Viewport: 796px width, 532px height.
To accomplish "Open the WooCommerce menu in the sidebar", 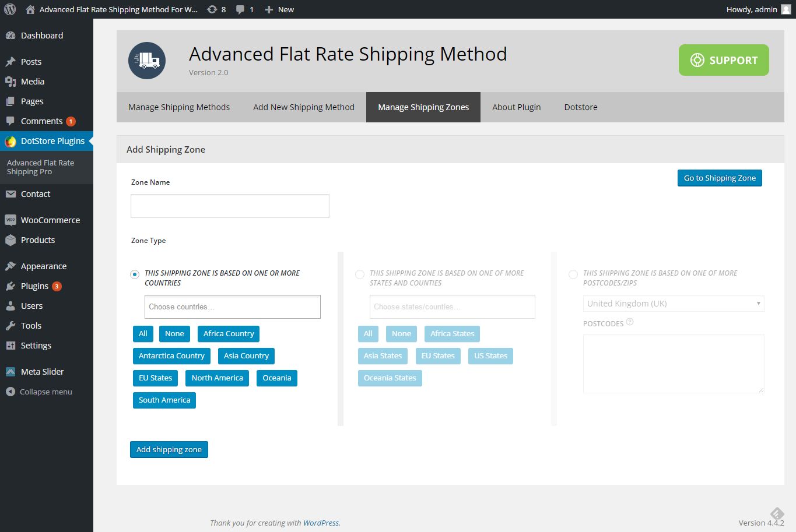I will click(x=51, y=220).
